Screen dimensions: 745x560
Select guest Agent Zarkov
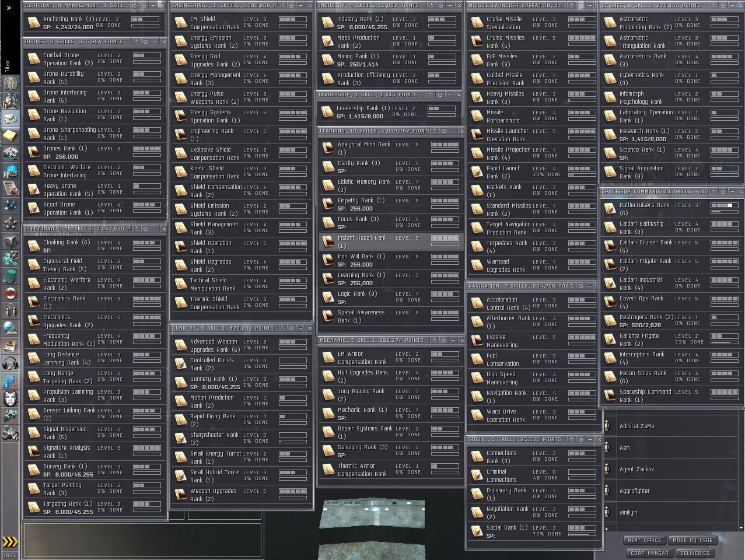(671, 469)
